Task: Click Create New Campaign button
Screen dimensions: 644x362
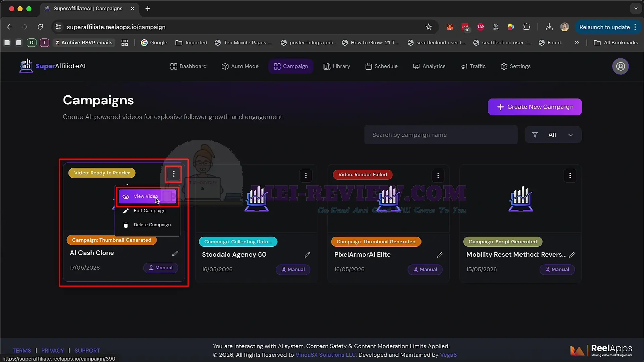Action: pyautogui.click(x=535, y=107)
